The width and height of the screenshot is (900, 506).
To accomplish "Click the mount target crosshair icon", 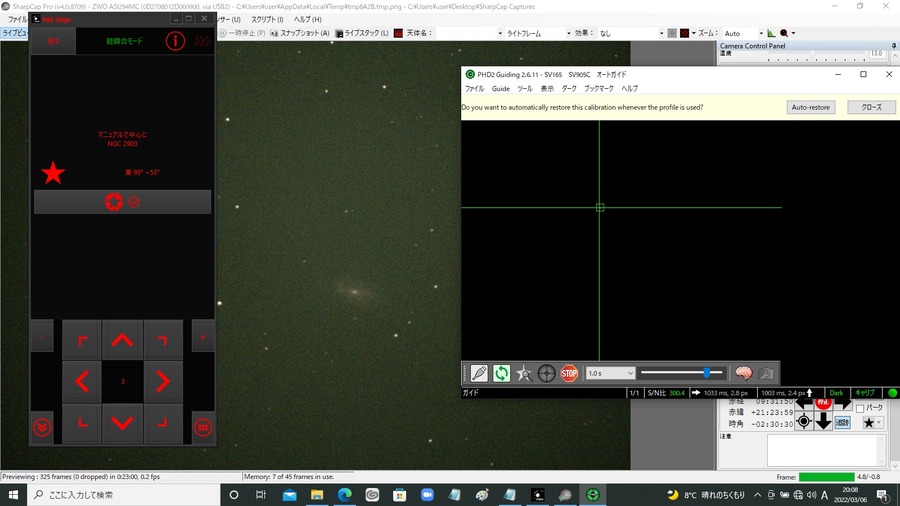I will (804, 422).
